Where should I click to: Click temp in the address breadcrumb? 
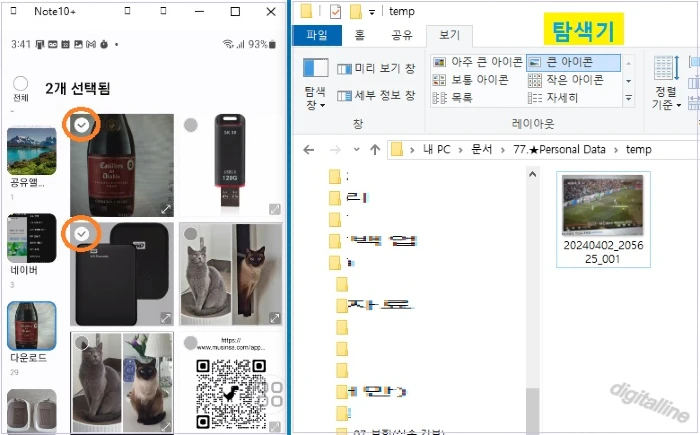[638, 150]
